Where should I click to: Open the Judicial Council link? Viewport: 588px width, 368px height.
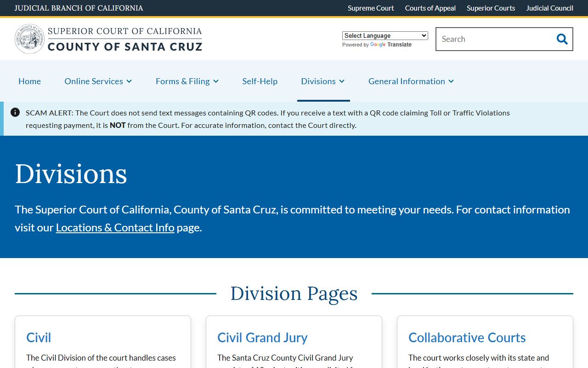pyautogui.click(x=550, y=8)
